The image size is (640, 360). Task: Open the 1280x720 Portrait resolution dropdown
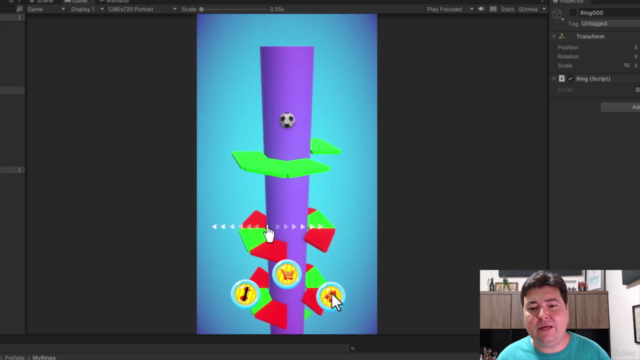click(x=142, y=9)
